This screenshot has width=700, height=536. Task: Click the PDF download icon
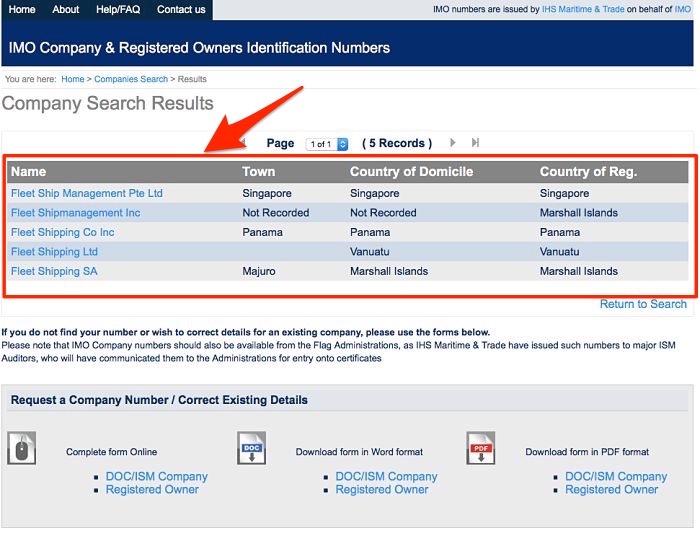(481, 448)
